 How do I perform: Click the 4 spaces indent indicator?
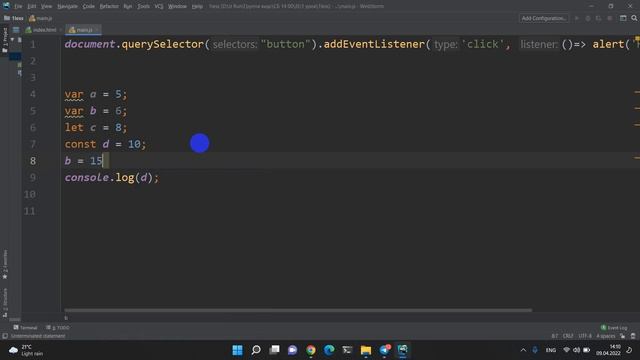[x=605, y=336]
